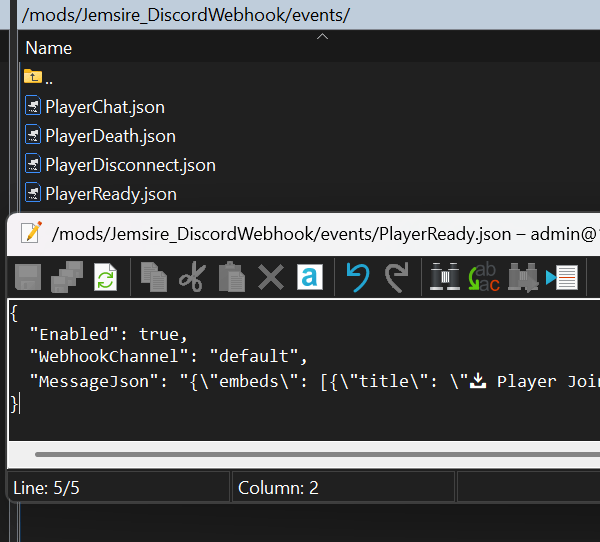The width and height of the screenshot is (600, 542).
Task: Click the Delete X icon
Action: pos(270,276)
